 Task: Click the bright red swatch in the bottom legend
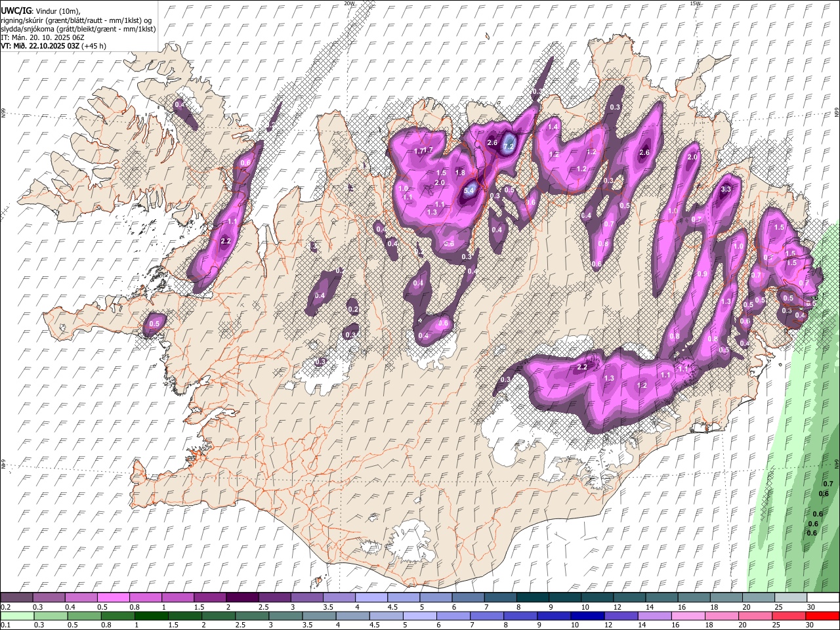[x=822, y=616]
